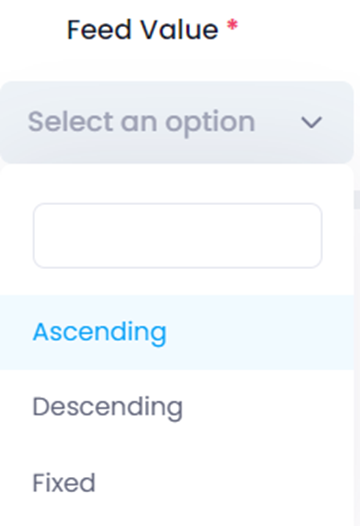Focus the search box in the dropdown
This screenshot has height=526, width=360.
click(177, 235)
